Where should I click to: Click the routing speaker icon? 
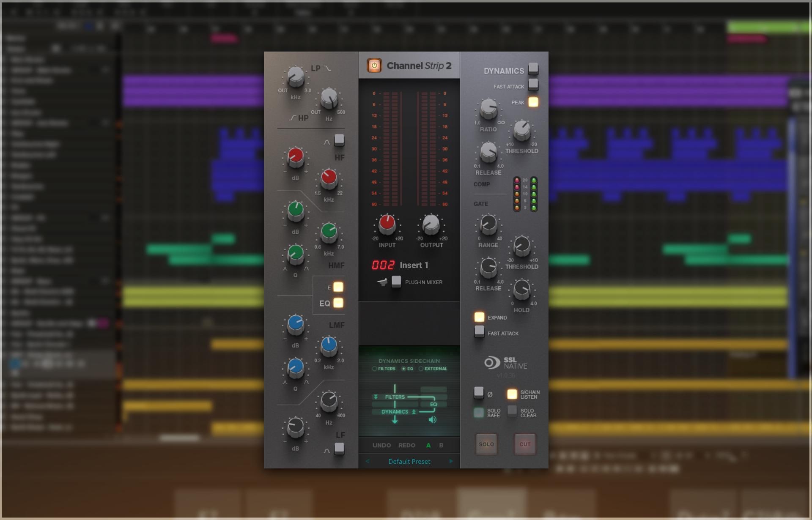pos(432,420)
